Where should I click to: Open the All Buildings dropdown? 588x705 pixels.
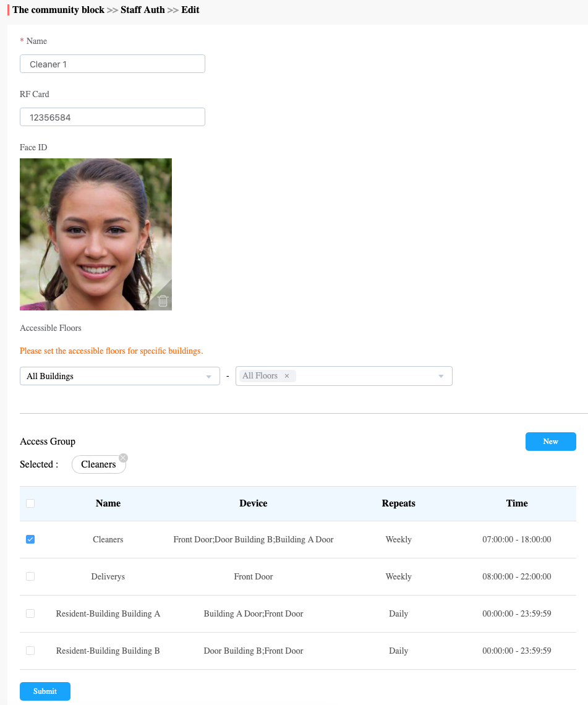click(119, 375)
